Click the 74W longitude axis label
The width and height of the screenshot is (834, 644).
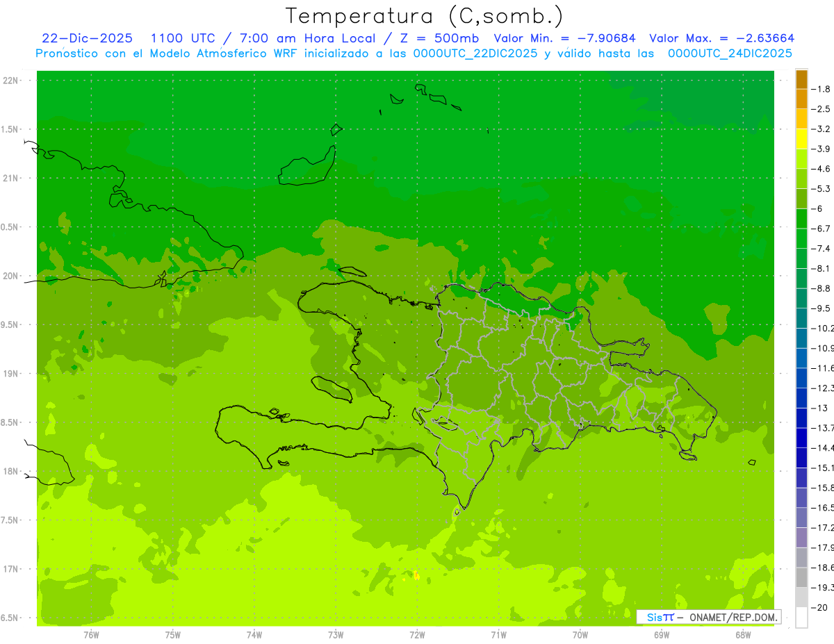254,634
